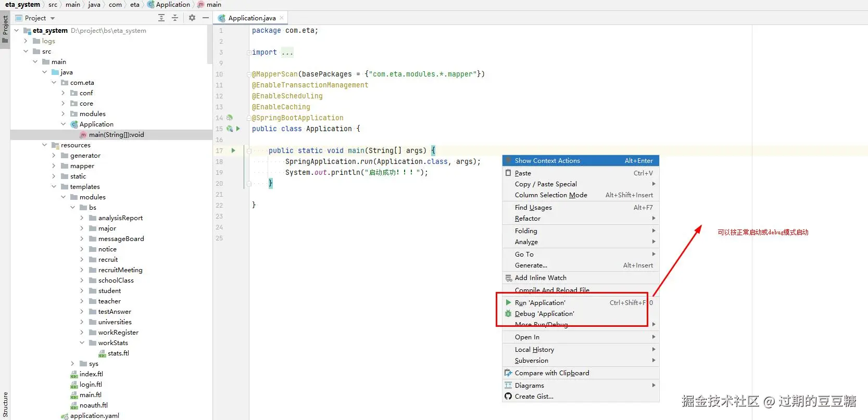Select Application class in project tree
The height and width of the screenshot is (420, 868).
coord(96,124)
